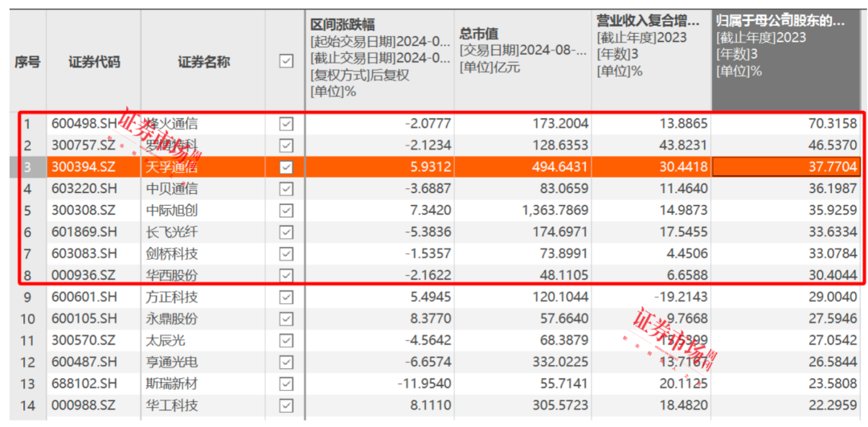
Task: Select security code 601869.SH
Action: tap(84, 232)
